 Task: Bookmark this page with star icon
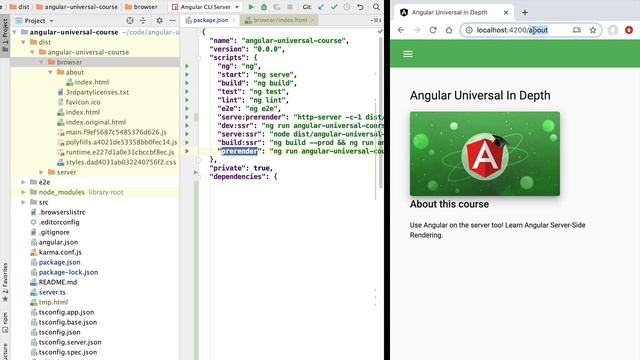point(593,30)
